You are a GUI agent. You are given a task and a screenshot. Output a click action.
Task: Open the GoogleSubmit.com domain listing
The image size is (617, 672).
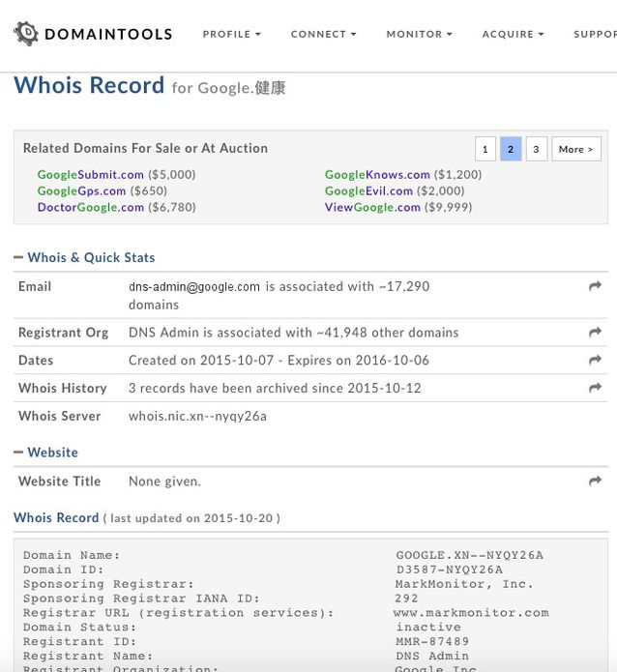pyautogui.click(x=91, y=175)
